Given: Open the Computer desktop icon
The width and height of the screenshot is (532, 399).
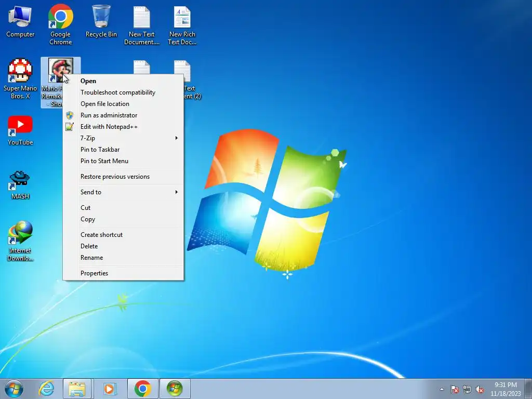Looking at the screenshot, I should coord(20,22).
